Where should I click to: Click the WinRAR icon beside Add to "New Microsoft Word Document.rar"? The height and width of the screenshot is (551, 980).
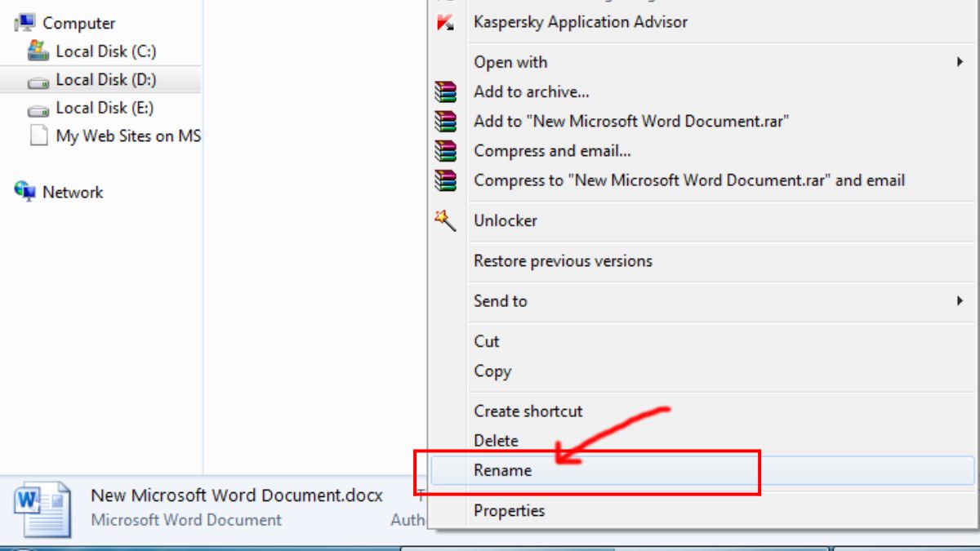coord(445,122)
